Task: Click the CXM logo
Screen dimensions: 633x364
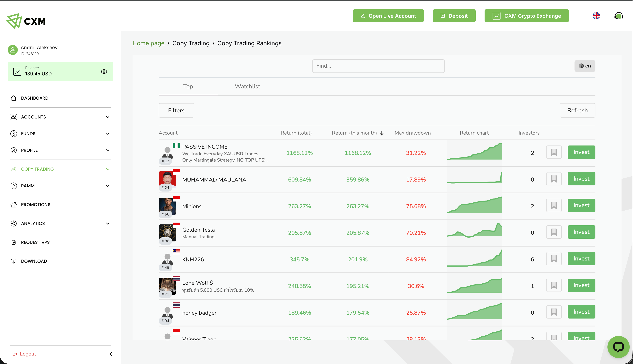Action: pos(26,21)
